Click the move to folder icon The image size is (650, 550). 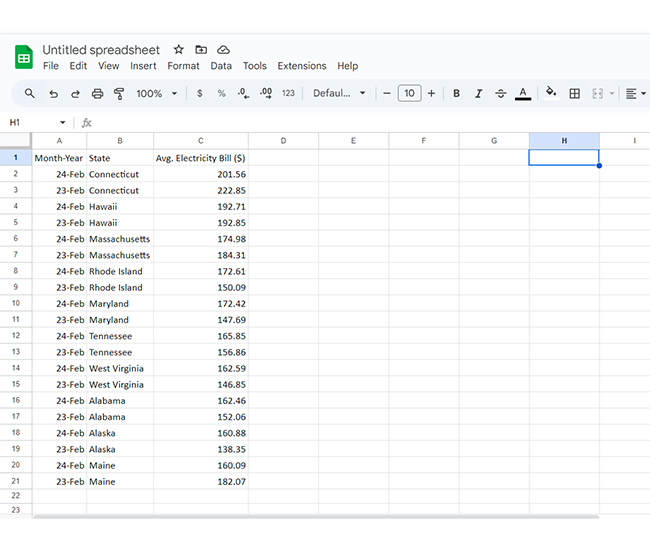pos(201,50)
